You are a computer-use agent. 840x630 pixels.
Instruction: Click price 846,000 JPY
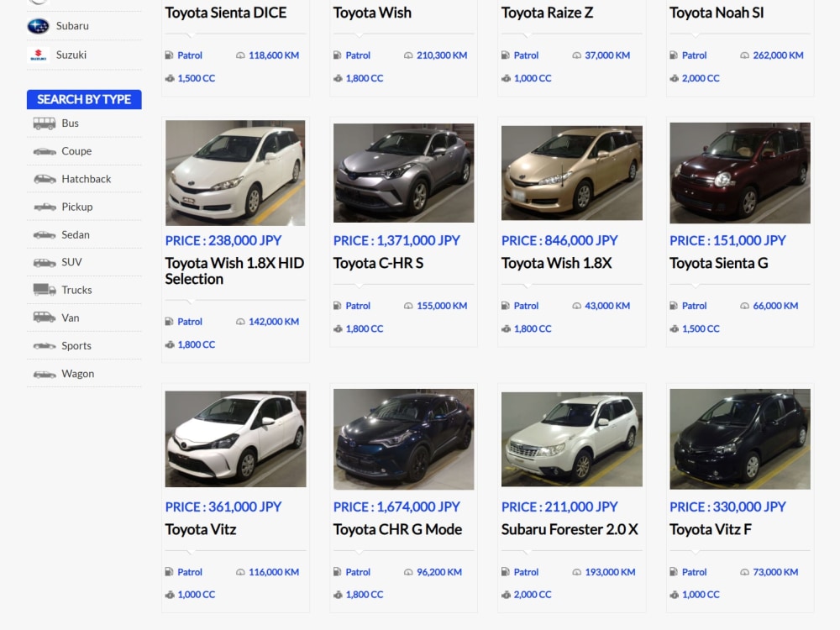[x=559, y=240]
